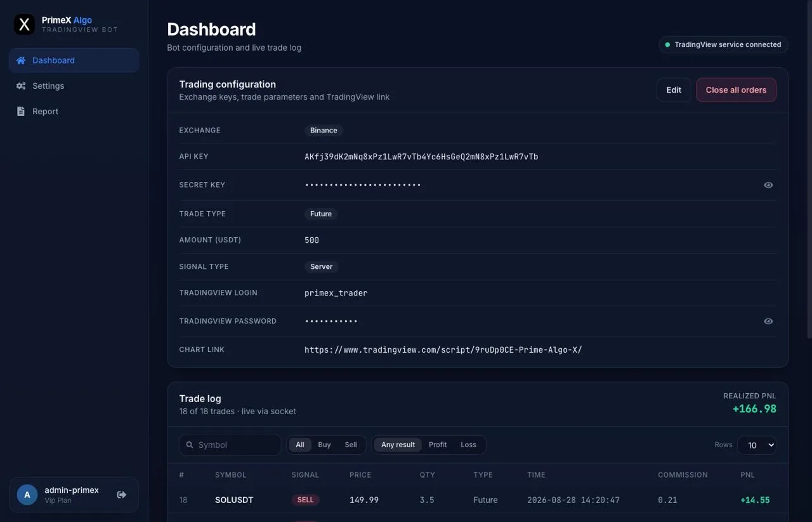Select the Any result filter

tap(398, 445)
